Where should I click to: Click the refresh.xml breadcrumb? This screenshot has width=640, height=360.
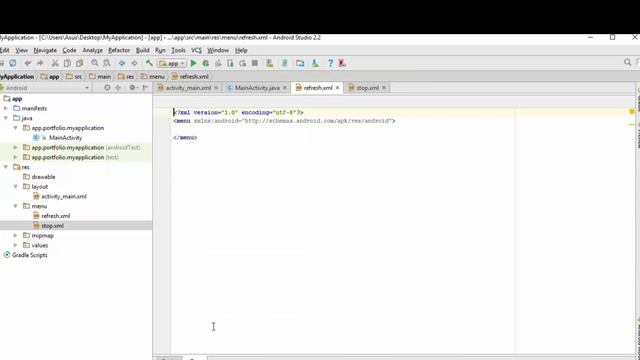(x=190, y=76)
